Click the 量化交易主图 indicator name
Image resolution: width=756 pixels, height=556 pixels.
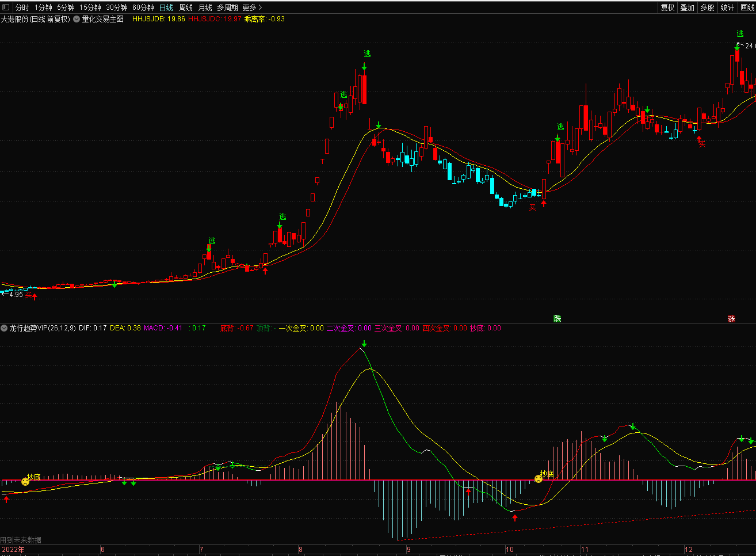coord(102,19)
